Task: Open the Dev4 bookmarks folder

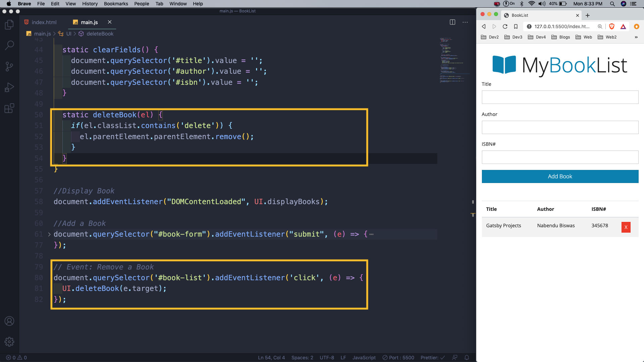Action: coord(537,37)
